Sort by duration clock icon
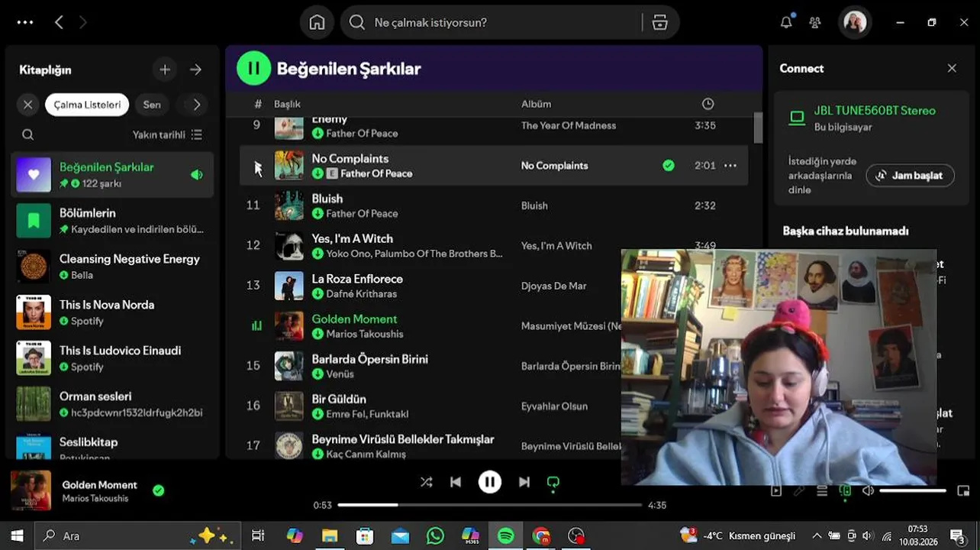The height and width of the screenshot is (550, 980). coord(708,104)
